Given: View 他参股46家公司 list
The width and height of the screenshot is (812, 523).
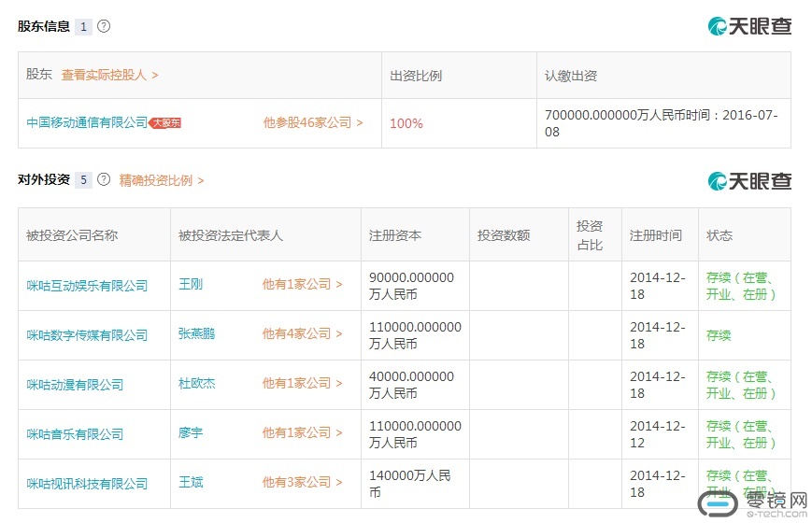Looking at the screenshot, I should point(313,122).
